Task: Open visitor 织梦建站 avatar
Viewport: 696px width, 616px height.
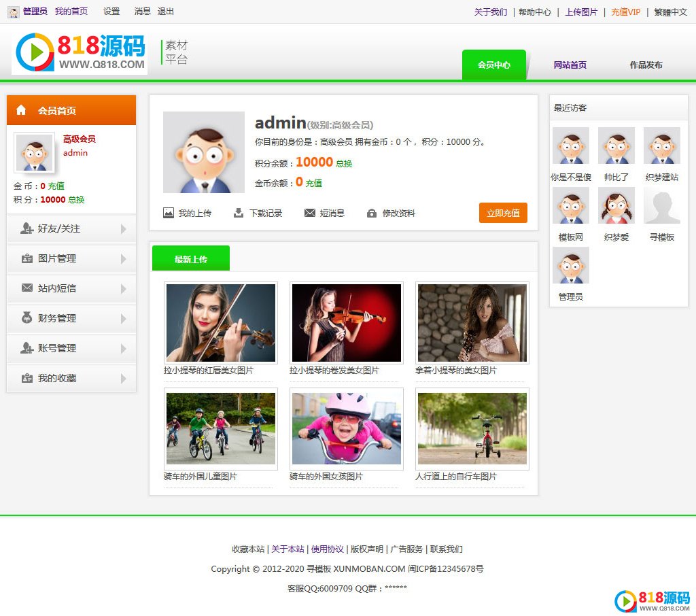Action: (x=662, y=146)
